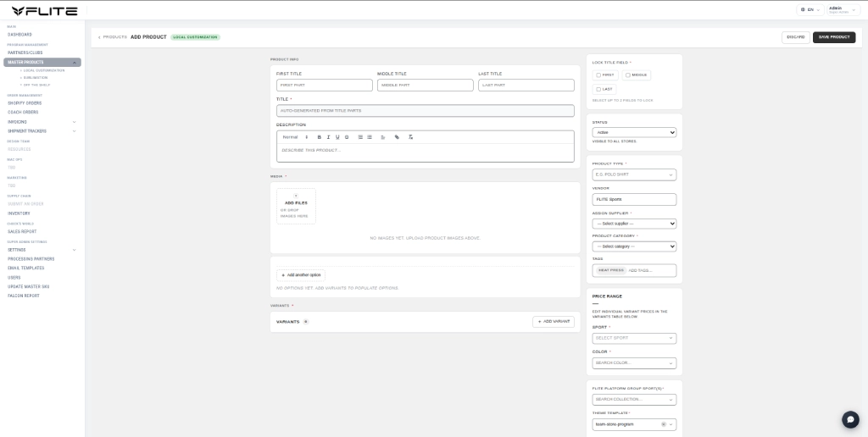Viewport: 868px width, 437px height.
Task: Toggle underline in description editor
Action: pyautogui.click(x=337, y=137)
